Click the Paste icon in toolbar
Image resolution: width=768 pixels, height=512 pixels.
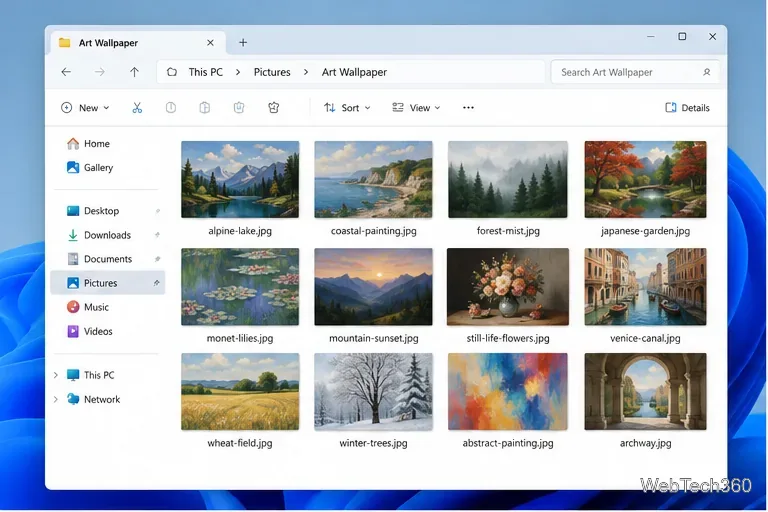pos(205,108)
